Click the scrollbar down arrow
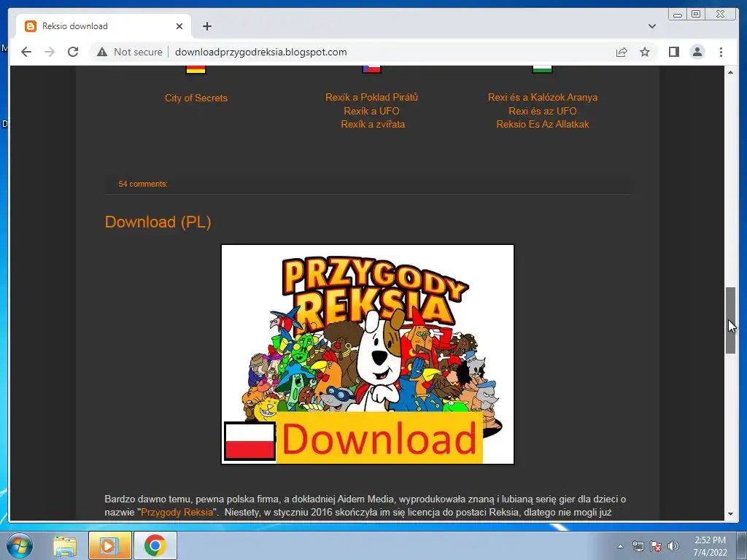The width and height of the screenshot is (747, 560). click(730, 514)
